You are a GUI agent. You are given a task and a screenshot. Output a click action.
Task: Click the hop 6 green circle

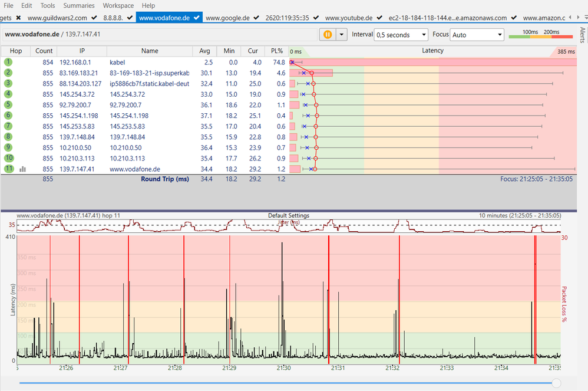pos(8,116)
